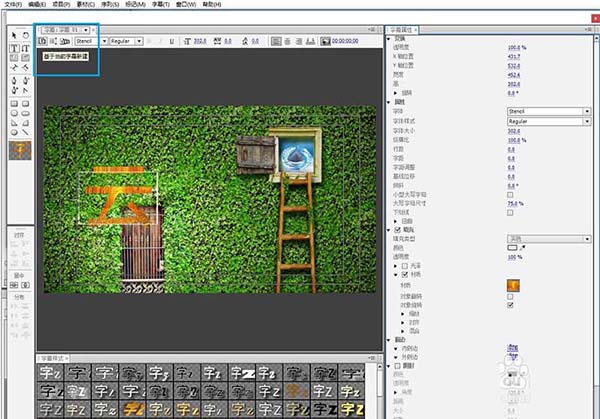Toggle the underline formatting button
600x419 pixels.
coord(172,41)
